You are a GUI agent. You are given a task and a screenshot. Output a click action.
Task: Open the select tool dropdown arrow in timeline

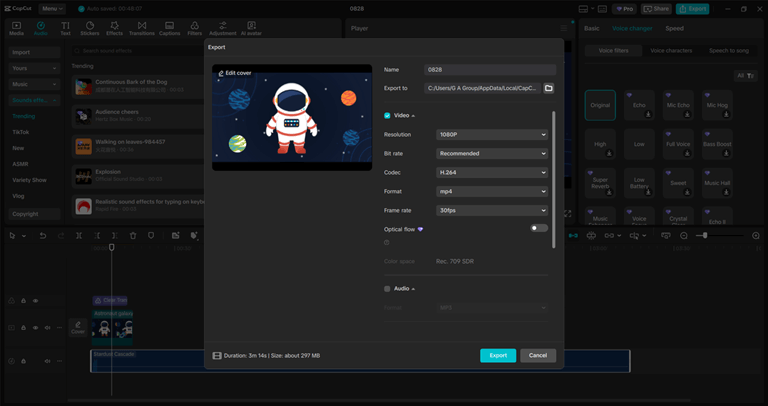(24, 236)
